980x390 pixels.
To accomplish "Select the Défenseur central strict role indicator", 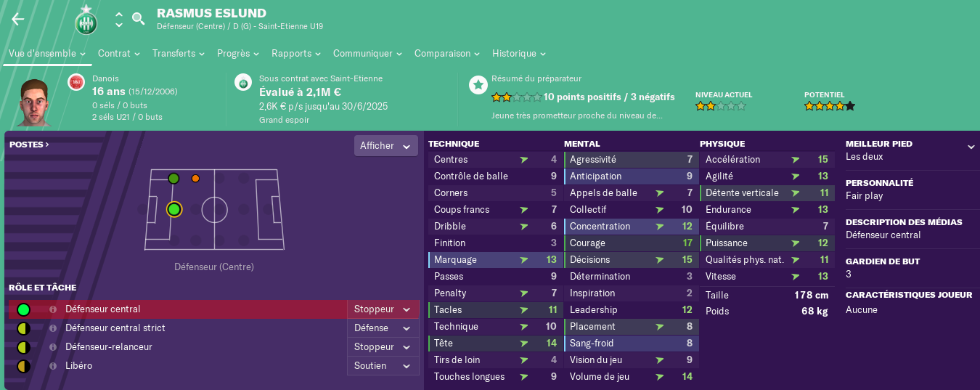I will coord(23,328).
